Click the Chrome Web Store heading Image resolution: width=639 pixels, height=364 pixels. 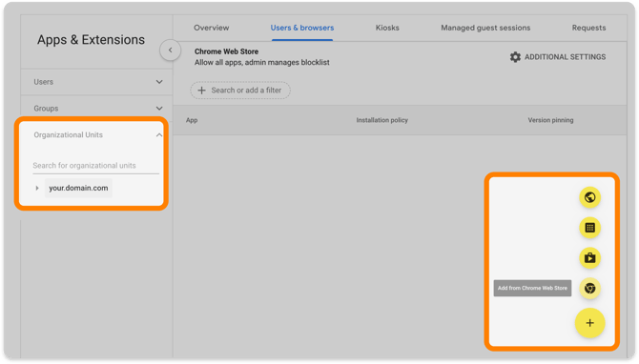(226, 51)
